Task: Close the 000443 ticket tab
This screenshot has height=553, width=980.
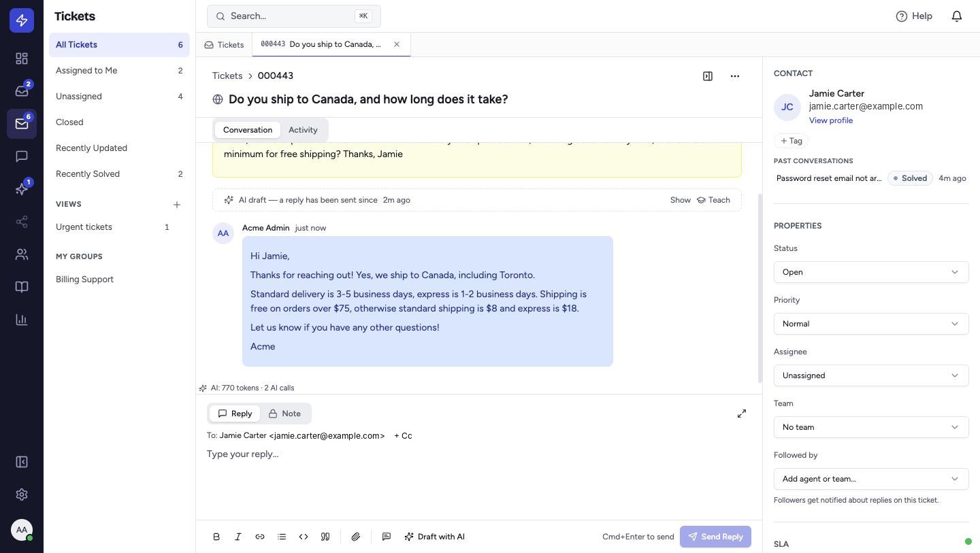Action: (397, 44)
